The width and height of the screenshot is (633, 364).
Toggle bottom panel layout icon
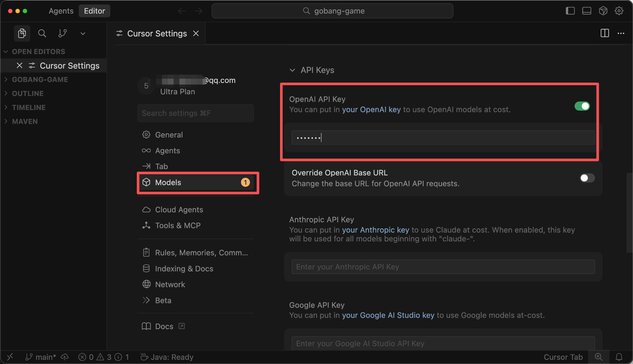pyautogui.click(x=587, y=11)
